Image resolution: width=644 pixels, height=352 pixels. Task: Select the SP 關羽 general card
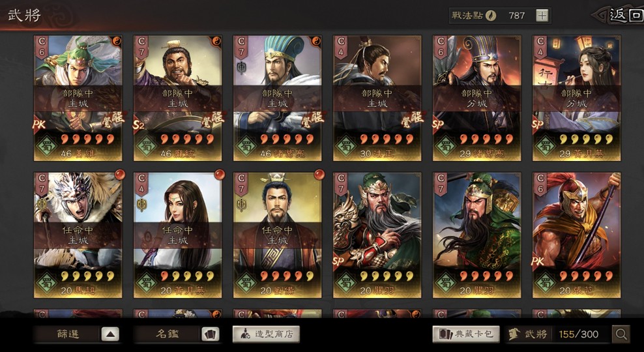click(x=377, y=235)
